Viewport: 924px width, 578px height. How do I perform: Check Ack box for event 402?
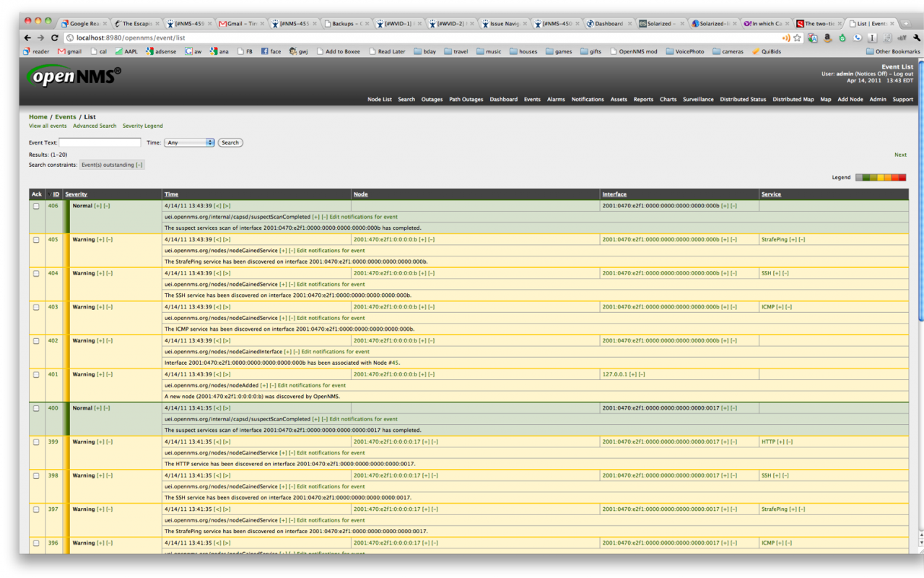(x=36, y=341)
